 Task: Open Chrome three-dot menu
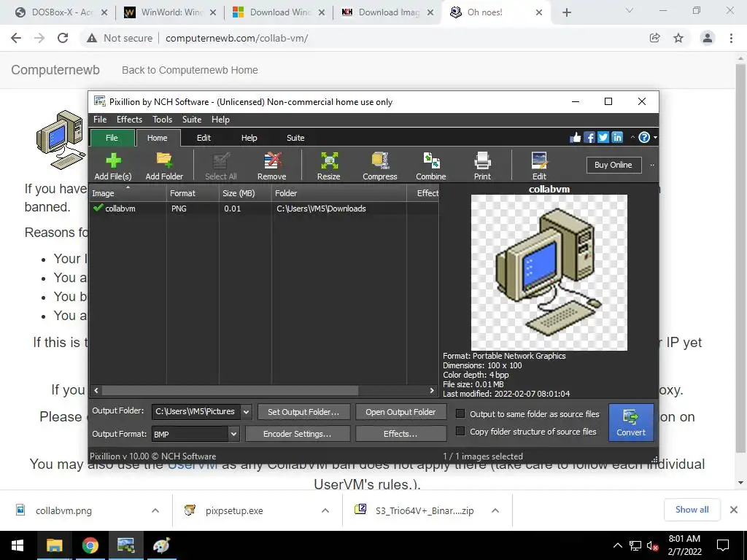(731, 38)
